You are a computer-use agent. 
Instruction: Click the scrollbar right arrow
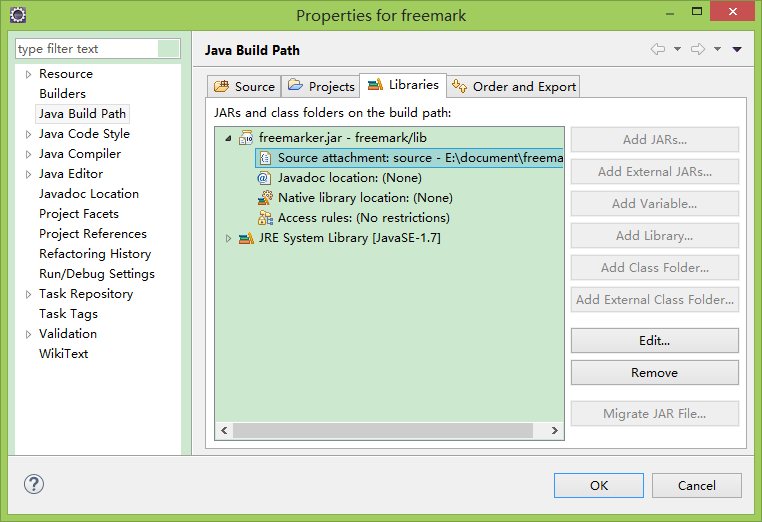click(x=554, y=431)
